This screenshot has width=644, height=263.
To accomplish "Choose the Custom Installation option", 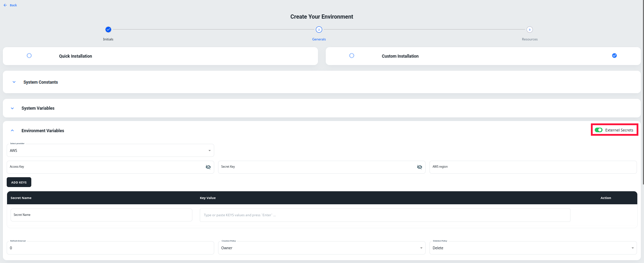I will pos(483,56).
